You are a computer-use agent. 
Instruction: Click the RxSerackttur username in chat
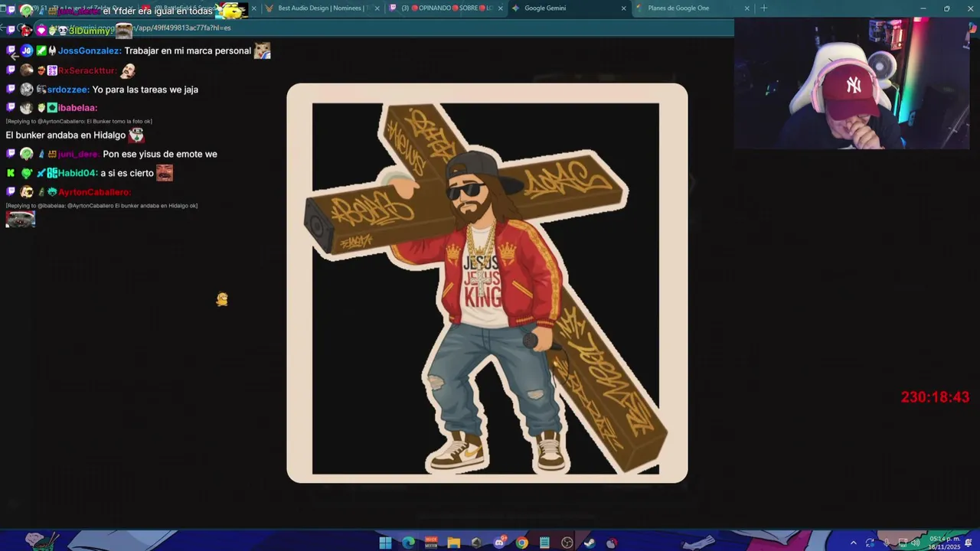click(87, 70)
